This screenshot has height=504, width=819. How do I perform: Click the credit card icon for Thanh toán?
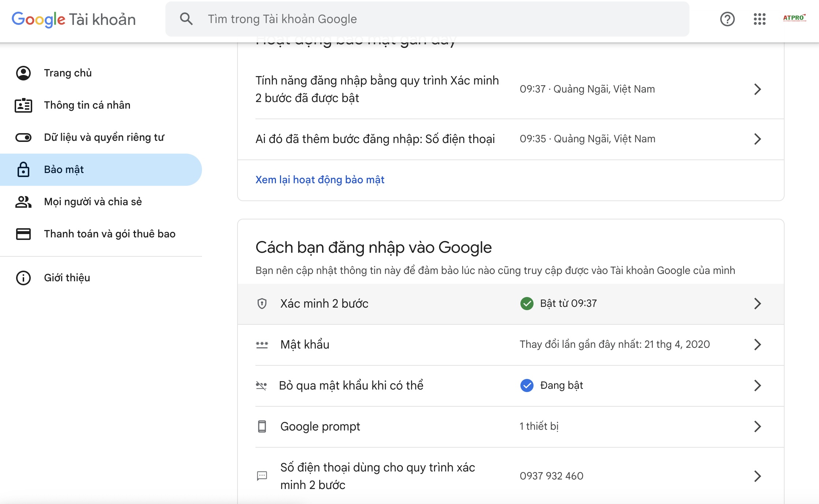(x=23, y=234)
